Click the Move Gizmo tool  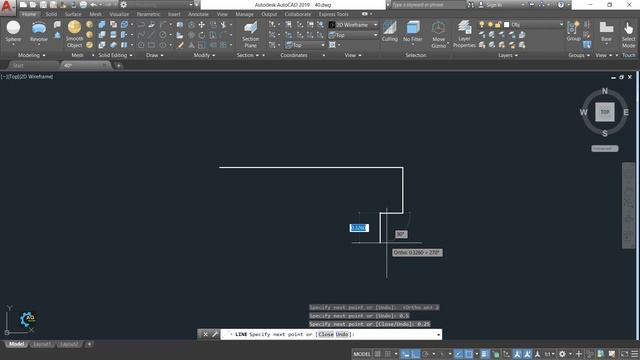[x=438, y=34]
